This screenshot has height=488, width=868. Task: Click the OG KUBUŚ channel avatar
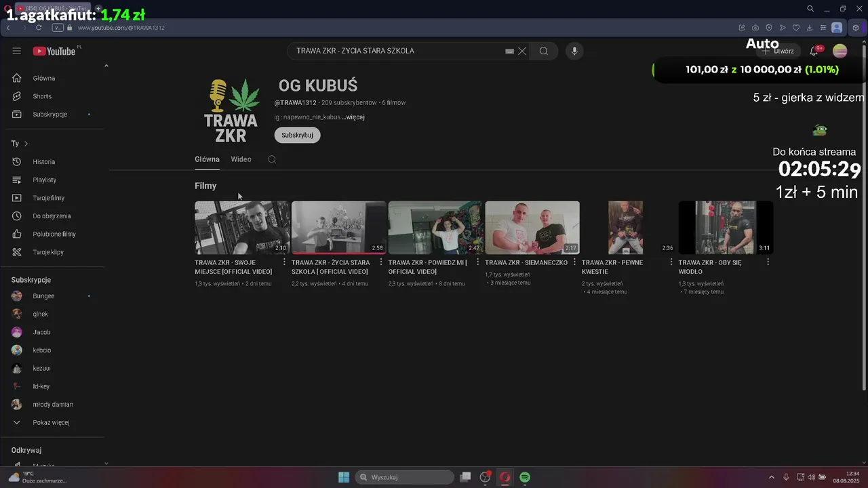pos(231,110)
